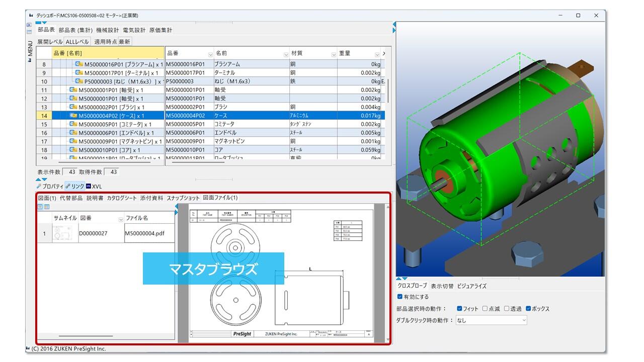Click the part icon of P50000003 ねじ row
Screen dimensions: 644x362
[x=79, y=81]
